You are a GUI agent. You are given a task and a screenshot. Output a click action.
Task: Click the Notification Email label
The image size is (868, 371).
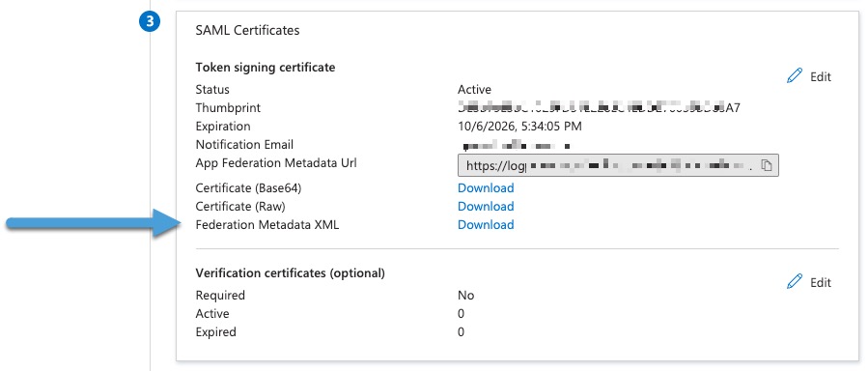244,145
